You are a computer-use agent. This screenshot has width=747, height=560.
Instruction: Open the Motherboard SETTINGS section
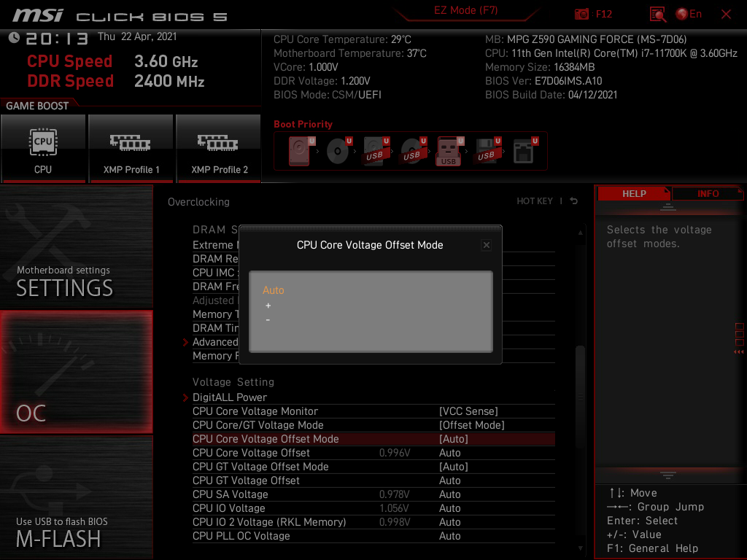pos(76,246)
